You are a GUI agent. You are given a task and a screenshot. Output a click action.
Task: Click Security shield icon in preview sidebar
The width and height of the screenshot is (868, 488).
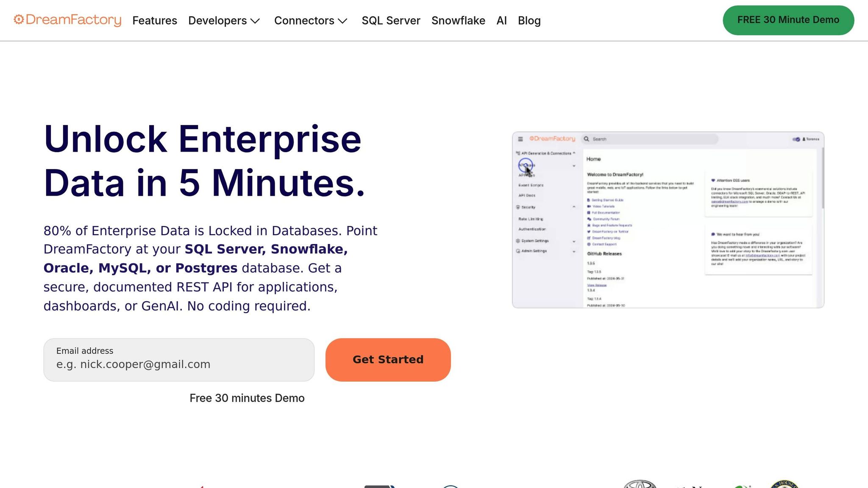(518, 207)
